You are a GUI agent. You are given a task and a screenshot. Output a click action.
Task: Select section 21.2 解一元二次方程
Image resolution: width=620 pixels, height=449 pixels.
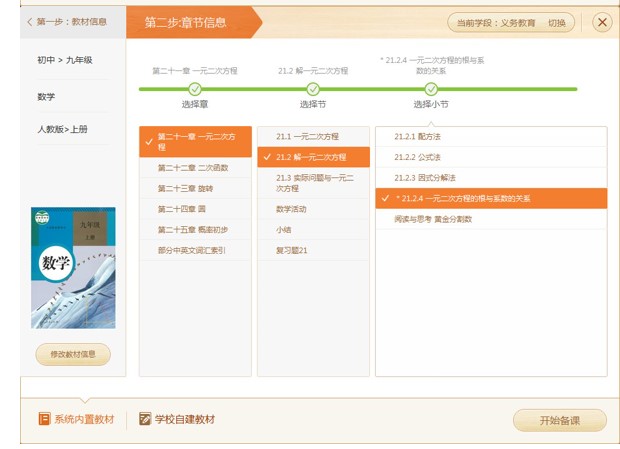coord(314,157)
